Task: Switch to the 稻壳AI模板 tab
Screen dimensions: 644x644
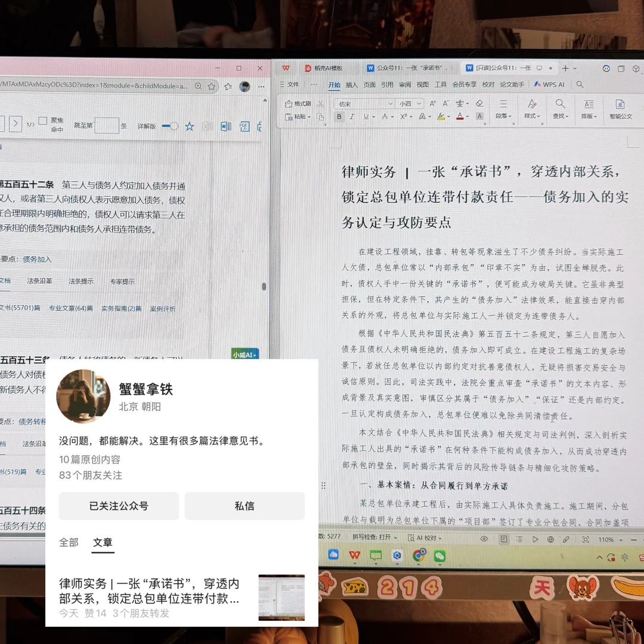Action: pyautogui.click(x=324, y=68)
